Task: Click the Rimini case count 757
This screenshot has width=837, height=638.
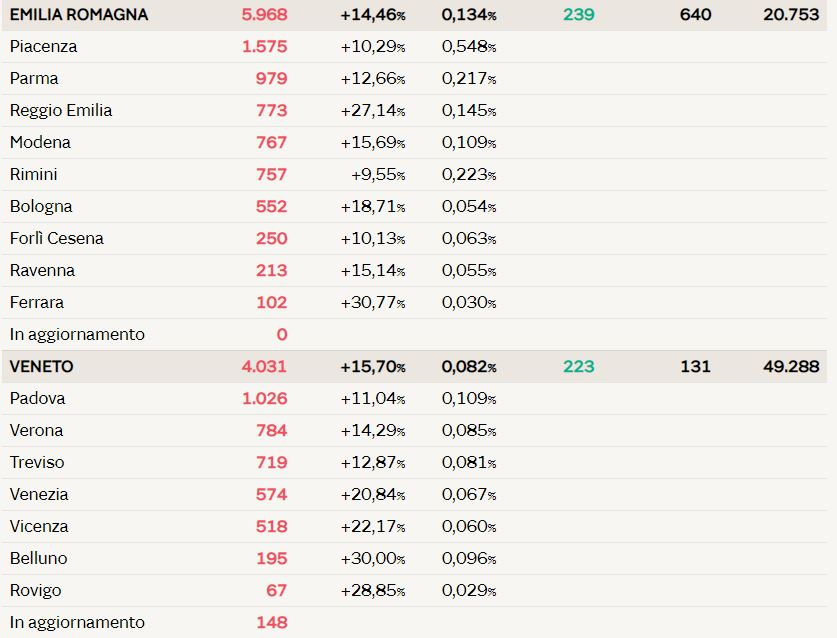Action: (271, 175)
